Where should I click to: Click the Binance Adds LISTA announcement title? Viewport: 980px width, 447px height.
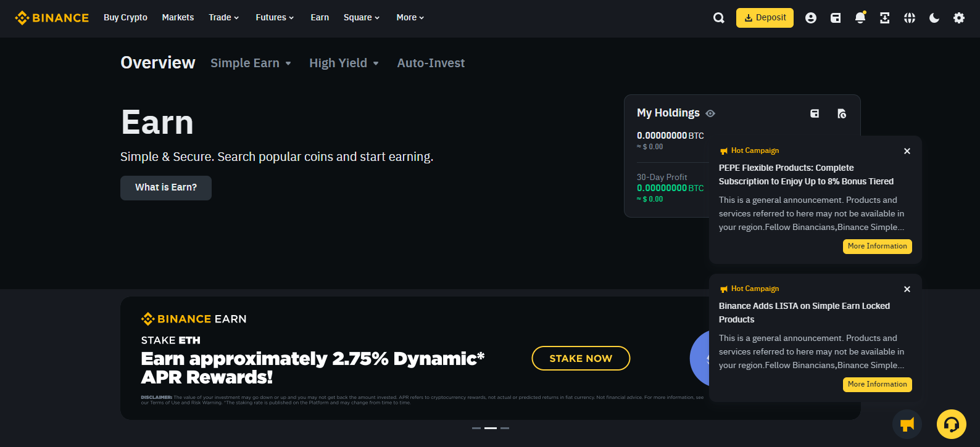click(804, 313)
